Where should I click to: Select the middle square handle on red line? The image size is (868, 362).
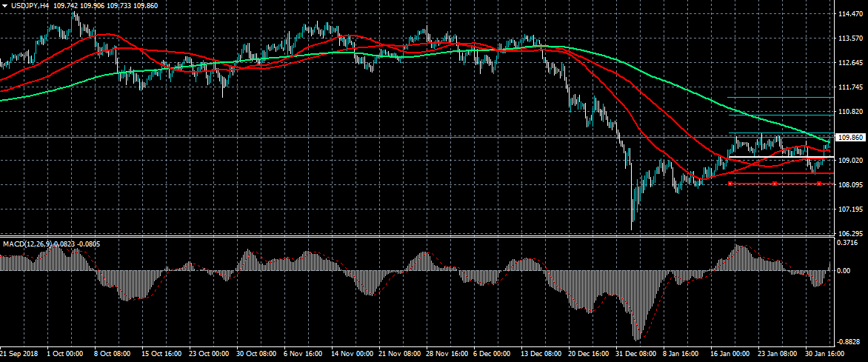tap(775, 184)
